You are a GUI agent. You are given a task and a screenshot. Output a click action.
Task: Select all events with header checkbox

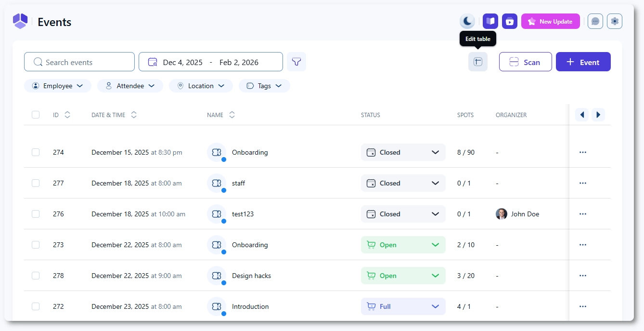pyautogui.click(x=36, y=115)
